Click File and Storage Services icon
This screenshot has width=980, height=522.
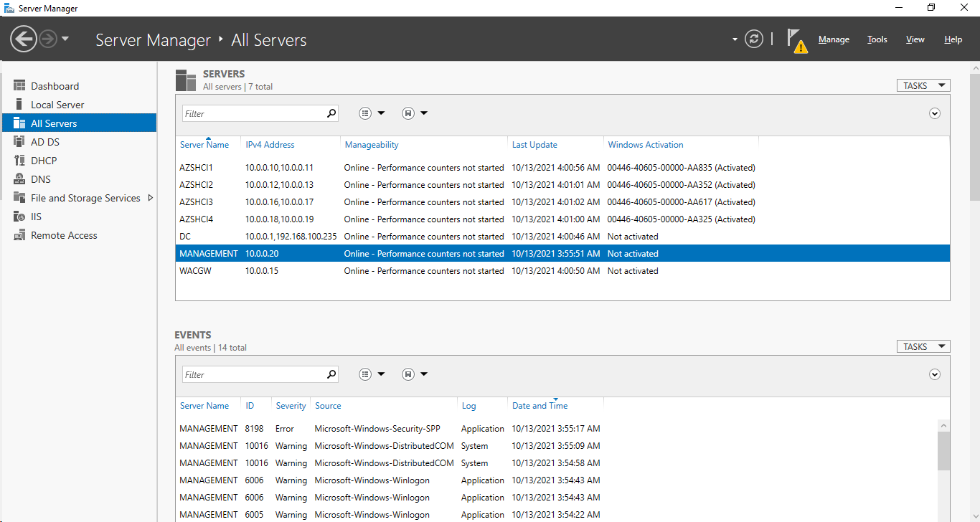pos(19,198)
